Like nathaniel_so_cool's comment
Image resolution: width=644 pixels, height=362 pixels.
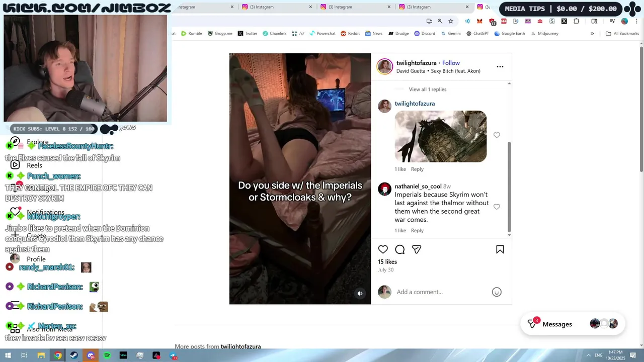[497, 207]
